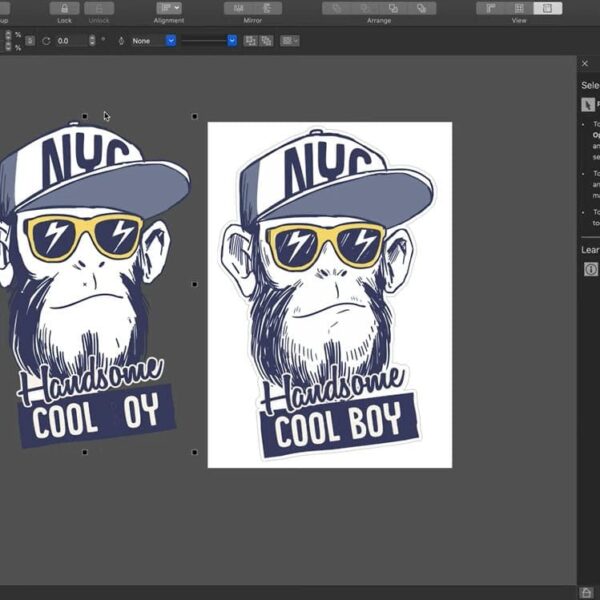600x600 pixels.
Task: Click the mirror vertically icon
Action: pyautogui.click(x=266, y=8)
